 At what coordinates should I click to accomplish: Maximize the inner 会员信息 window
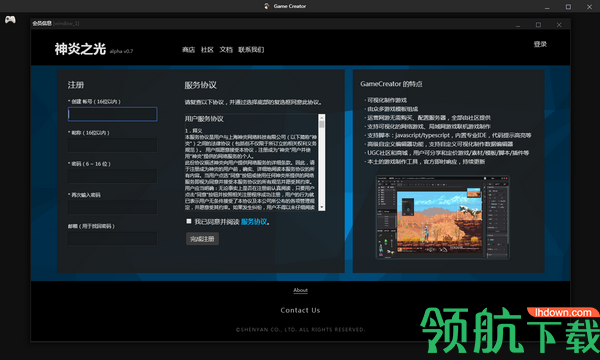pos(538,25)
